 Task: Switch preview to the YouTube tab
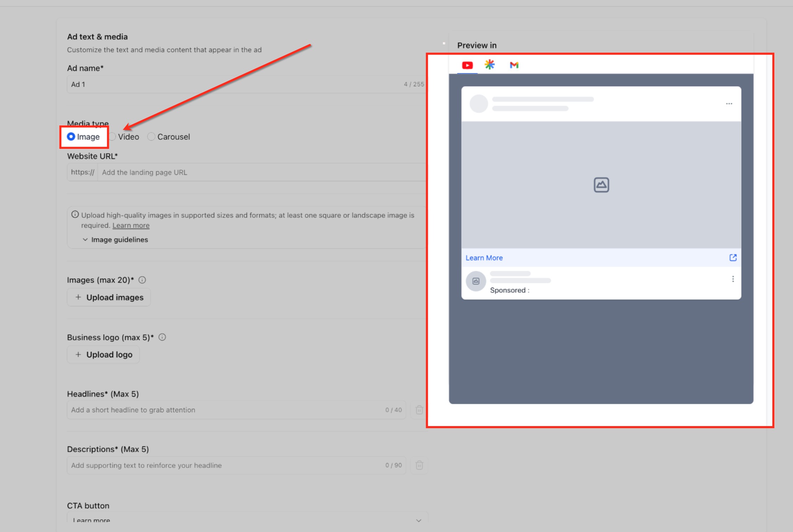pyautogui.click(x=467, y=65)
